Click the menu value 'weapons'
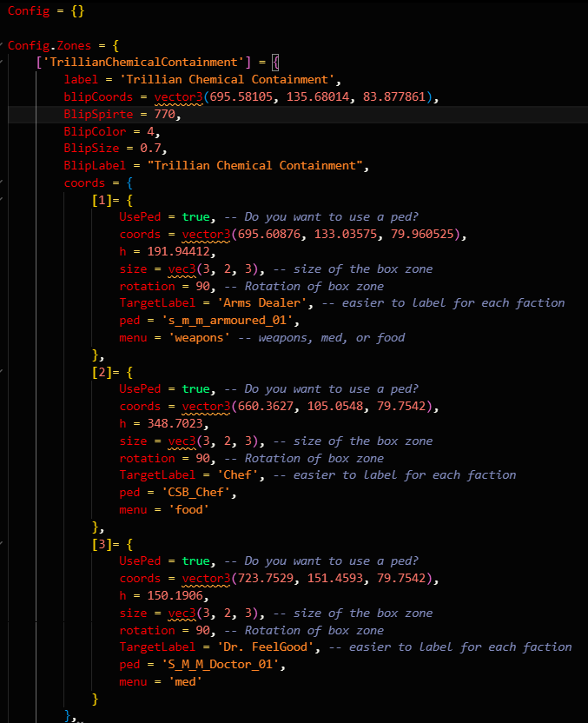The height and width of the screenshot is (723, 588). click(x=199, y=337)
